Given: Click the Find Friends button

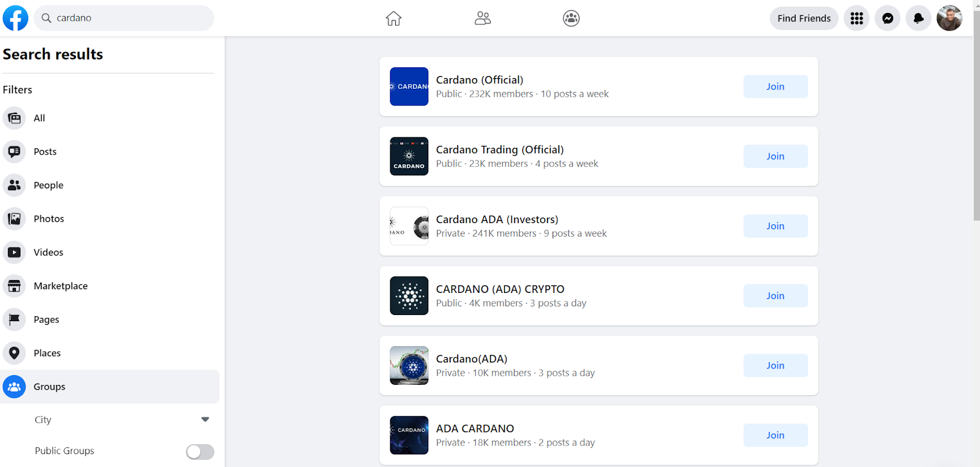Looking at the screenshot, I should click(804, 18).
